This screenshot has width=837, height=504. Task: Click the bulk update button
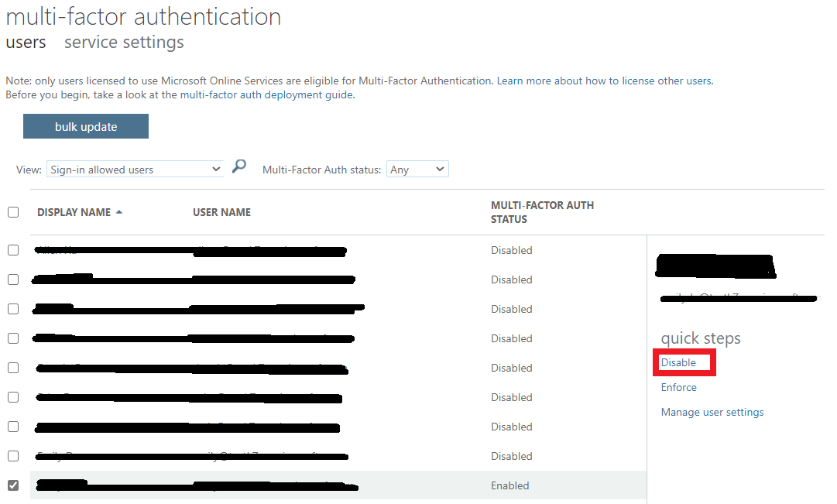click(86, 126)
